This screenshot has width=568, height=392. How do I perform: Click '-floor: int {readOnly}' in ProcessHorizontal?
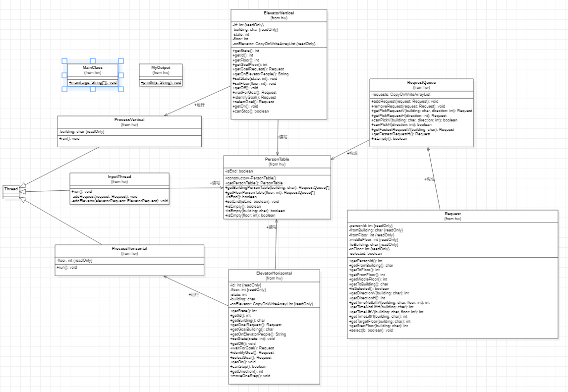(74, 261)
